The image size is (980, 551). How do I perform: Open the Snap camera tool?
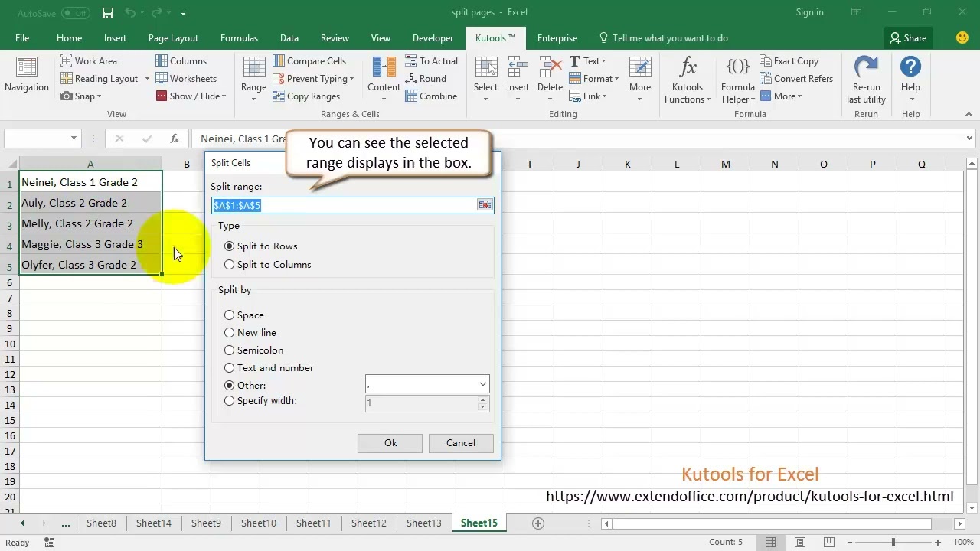tap(81, 96)
